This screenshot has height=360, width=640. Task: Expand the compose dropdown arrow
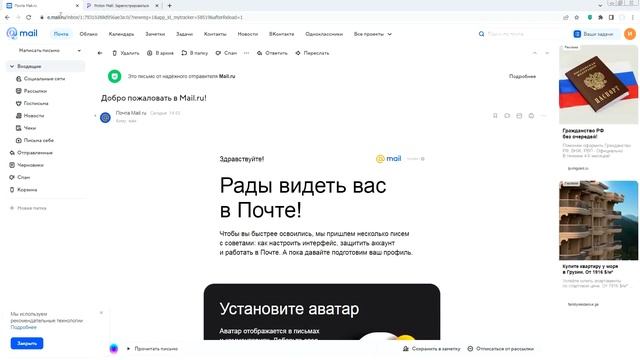(79, 51)
